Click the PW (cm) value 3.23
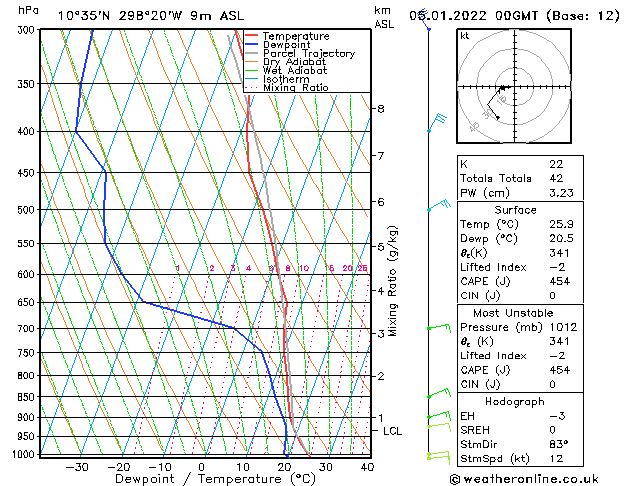 [561, 193]
